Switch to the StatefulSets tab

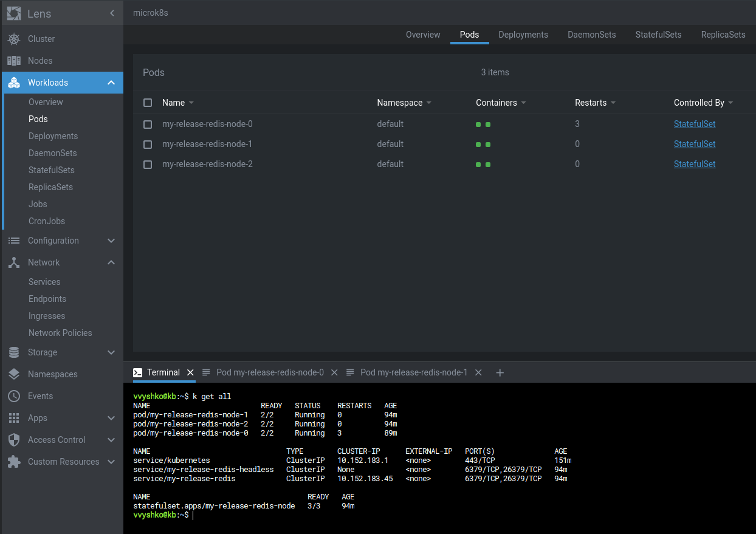[658, 35]
